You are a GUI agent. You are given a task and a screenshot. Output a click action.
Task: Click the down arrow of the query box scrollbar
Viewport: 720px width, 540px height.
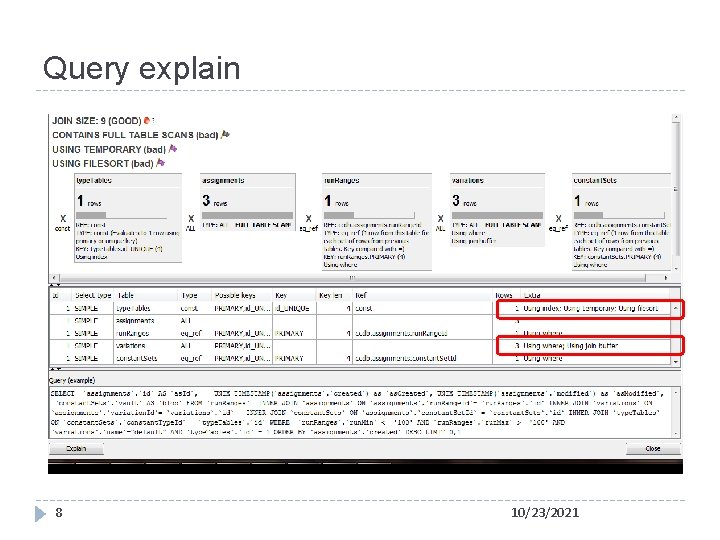pos(676,433)
